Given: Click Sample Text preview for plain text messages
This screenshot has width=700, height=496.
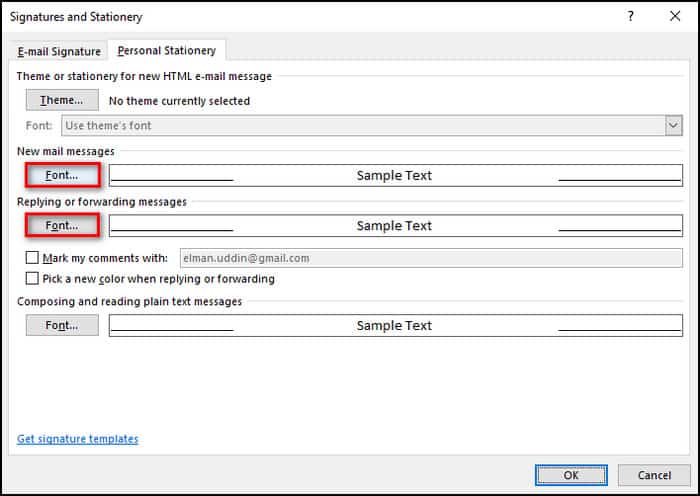Looking at the screenshot, I should point(395,325).
